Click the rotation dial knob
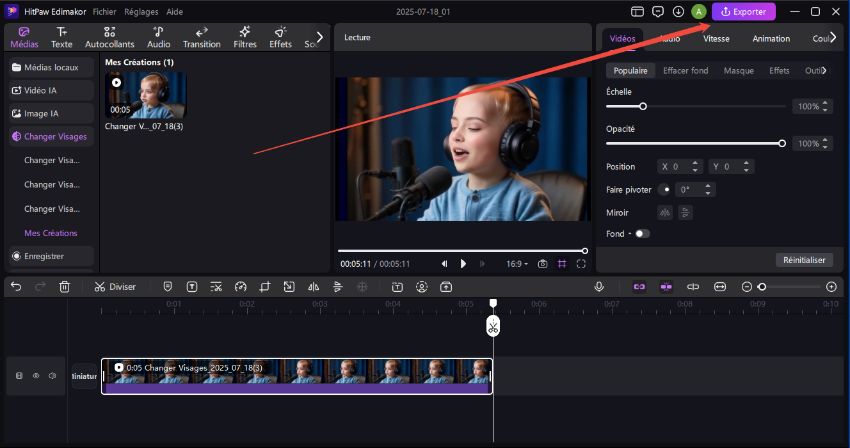This screenshot has width=850, height=448. coord(665,189)
